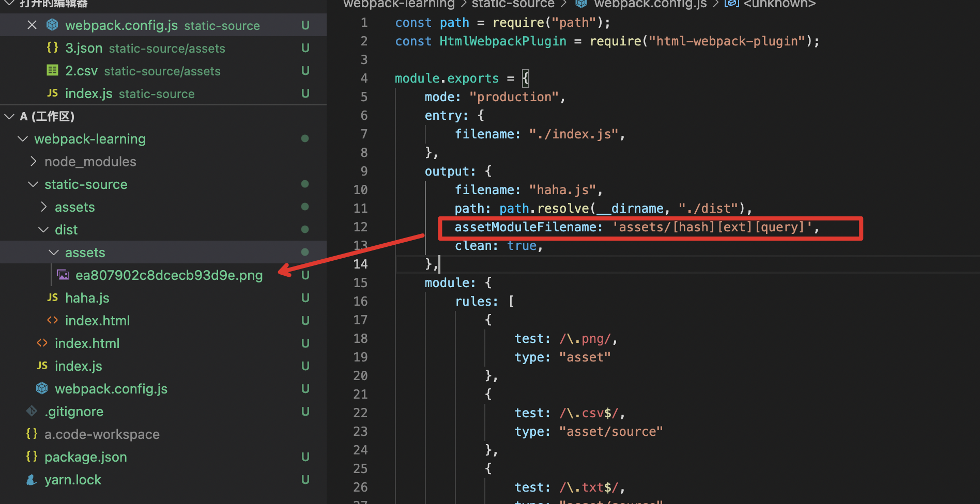
Task: Collapse the static-source folder
Action: (x=33, y=184)
